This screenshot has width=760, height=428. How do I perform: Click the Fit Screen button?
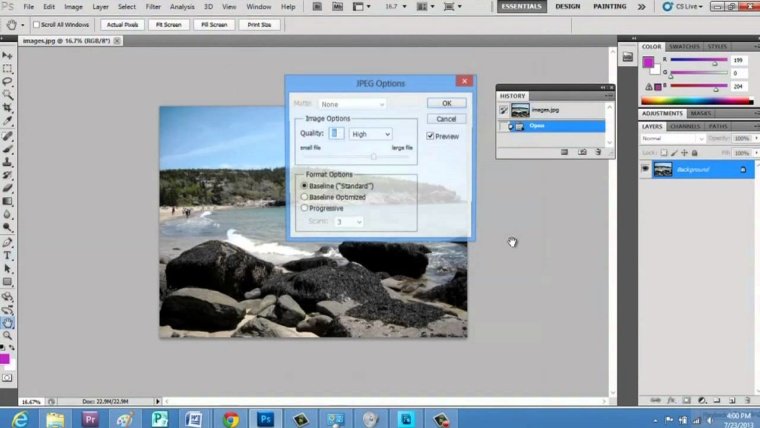pyautogui.click(x=167, y=24)
